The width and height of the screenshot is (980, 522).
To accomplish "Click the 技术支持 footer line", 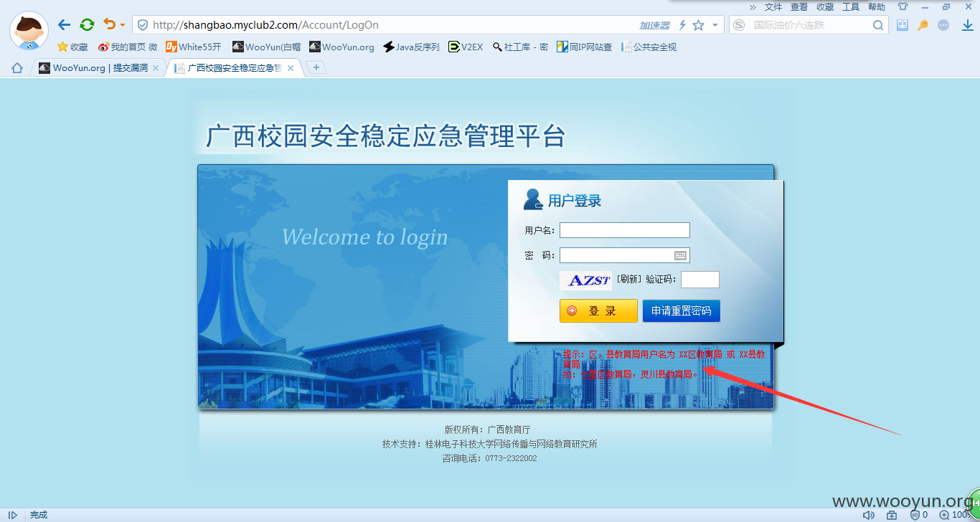I will 490,444.
